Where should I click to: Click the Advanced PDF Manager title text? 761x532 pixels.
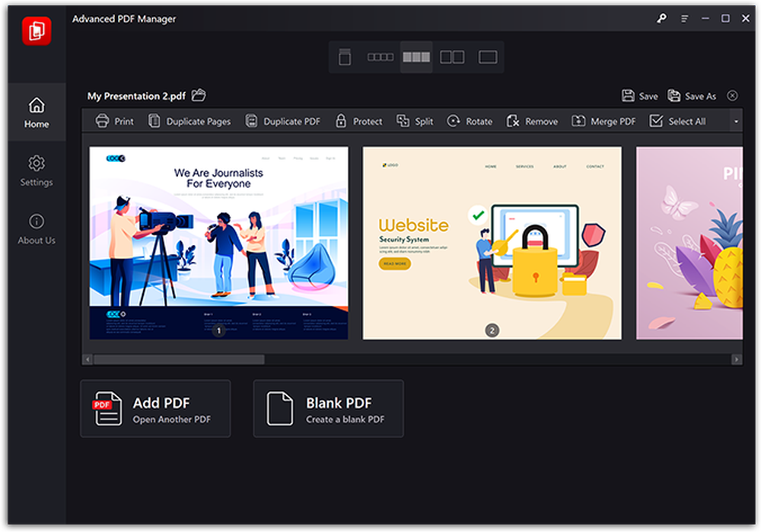click(124, 19)
